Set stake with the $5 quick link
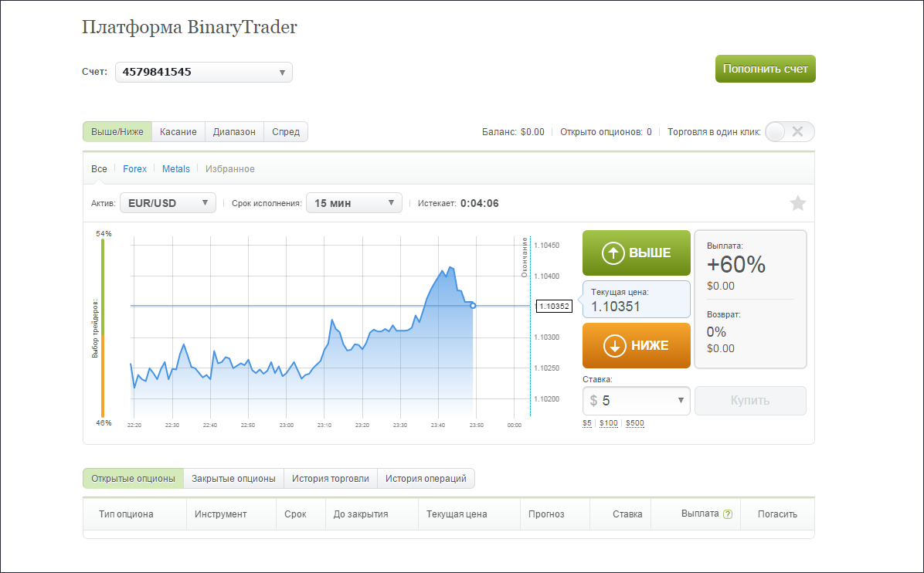924x573 pixels. [587, 423]
